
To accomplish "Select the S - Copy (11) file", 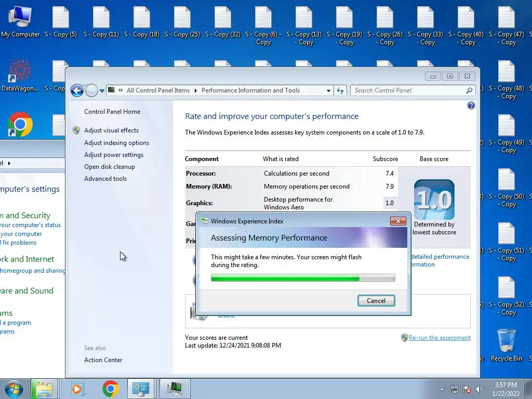I will [x=101, y=21].
